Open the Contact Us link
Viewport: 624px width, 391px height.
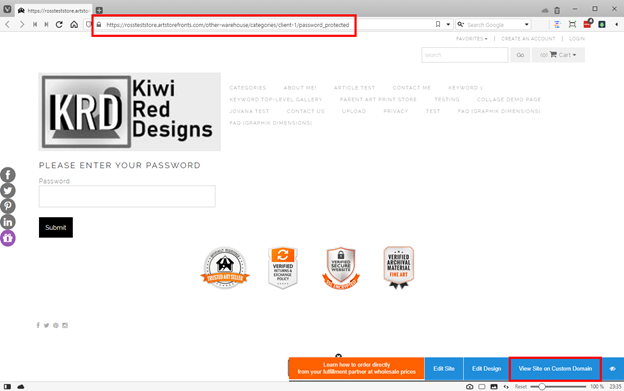pos(306,111)
